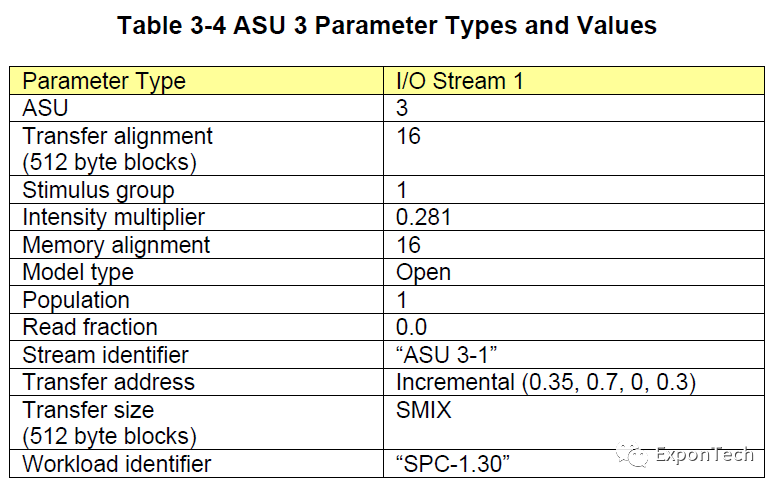Click the 'Memory alignment' row label
The width and height of the screenshot is (780, 490).
point(117,245)
